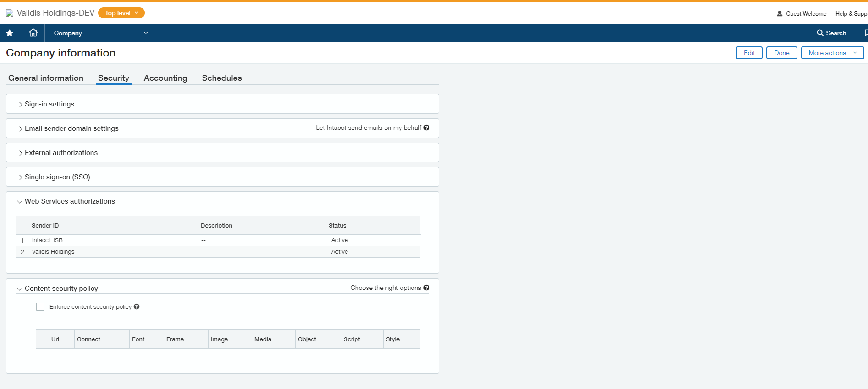
Task: Click the Edit button
Action: [749, 53]
